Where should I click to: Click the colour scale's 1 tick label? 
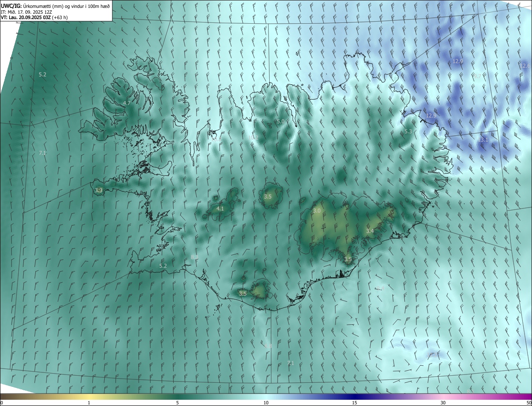tap(89, 403)
